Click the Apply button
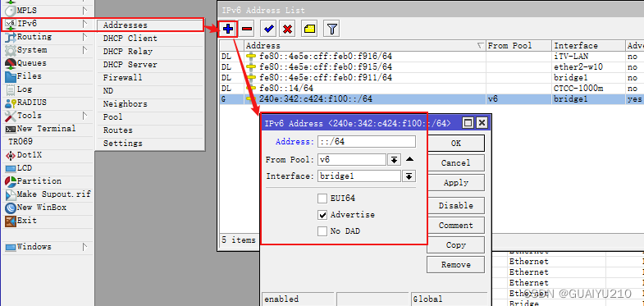This screenshot has width=644, height=306. point(455,183)
